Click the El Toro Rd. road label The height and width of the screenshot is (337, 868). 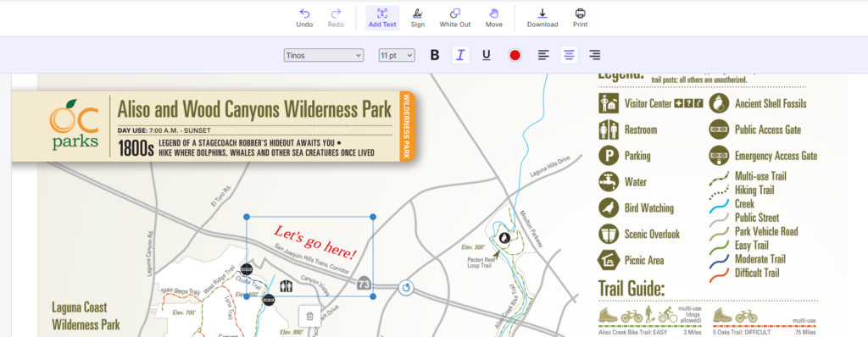(x=220, y=196)
